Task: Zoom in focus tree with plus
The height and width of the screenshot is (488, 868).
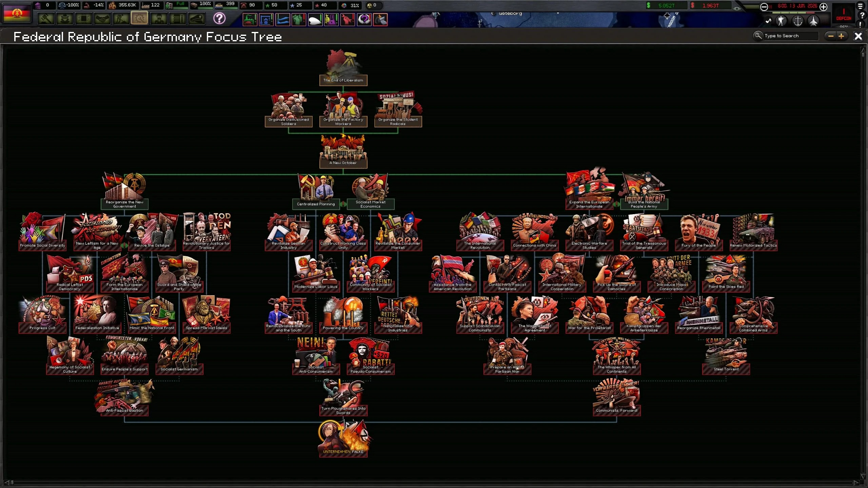Action: pos(841,36)
